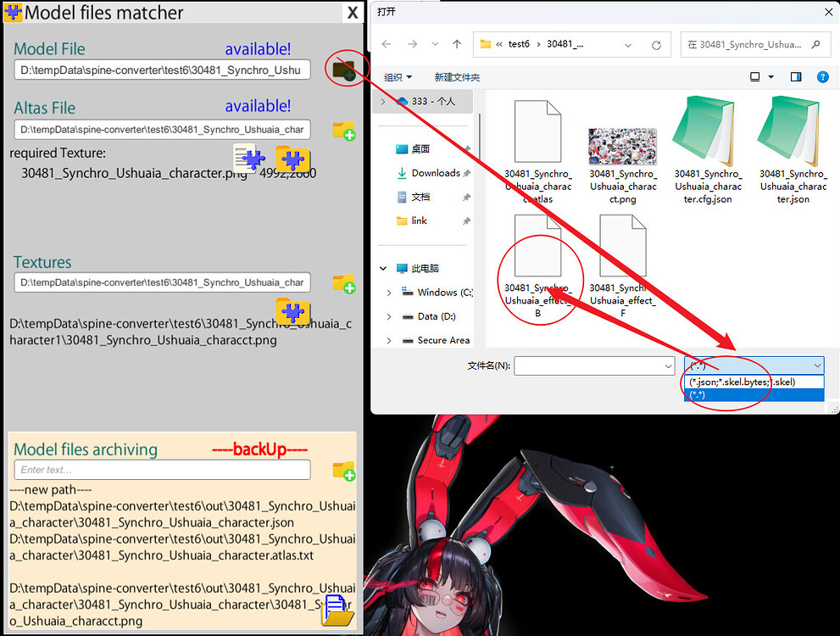
Task: Toggle the preview pane icon in dialog toolbar
Action: [795, 75]
